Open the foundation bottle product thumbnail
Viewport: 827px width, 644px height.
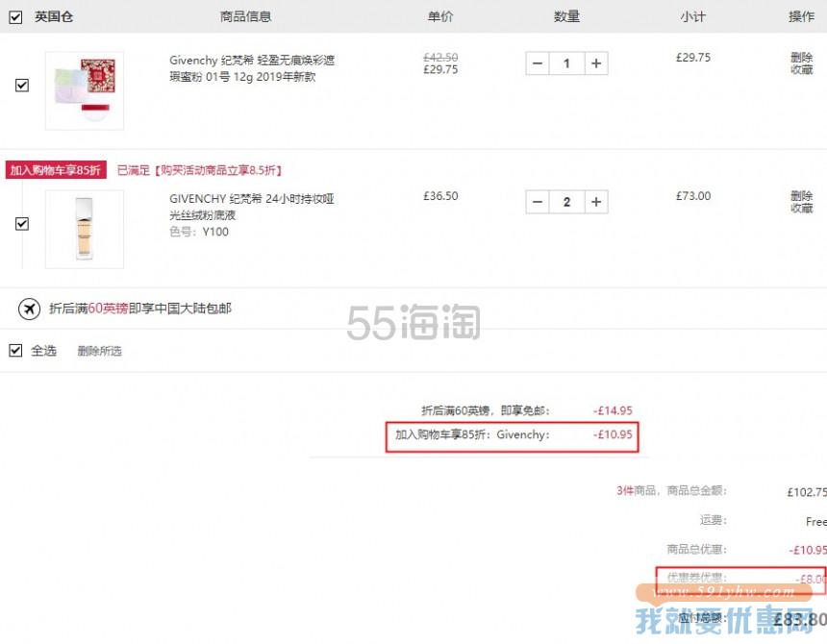coord(85,230)
